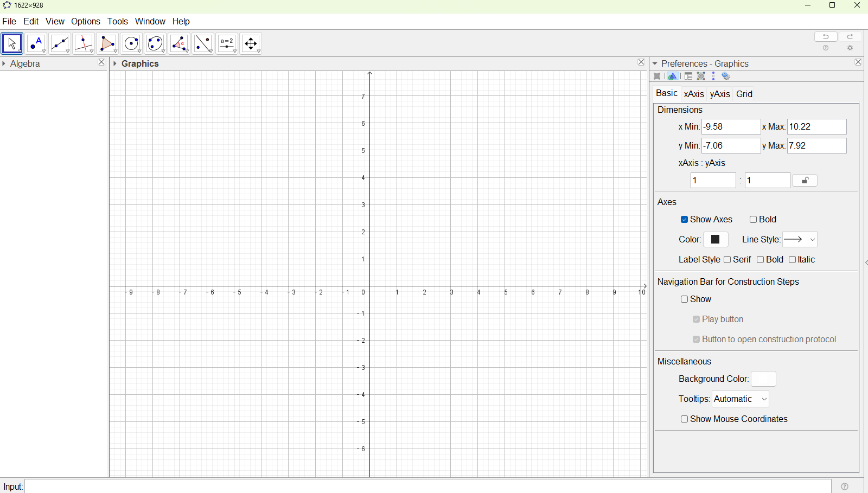Open the Tooltips Automatic dropdown
Image resolution: width=868 pixels, height=493 pixels.
[741, 399]
